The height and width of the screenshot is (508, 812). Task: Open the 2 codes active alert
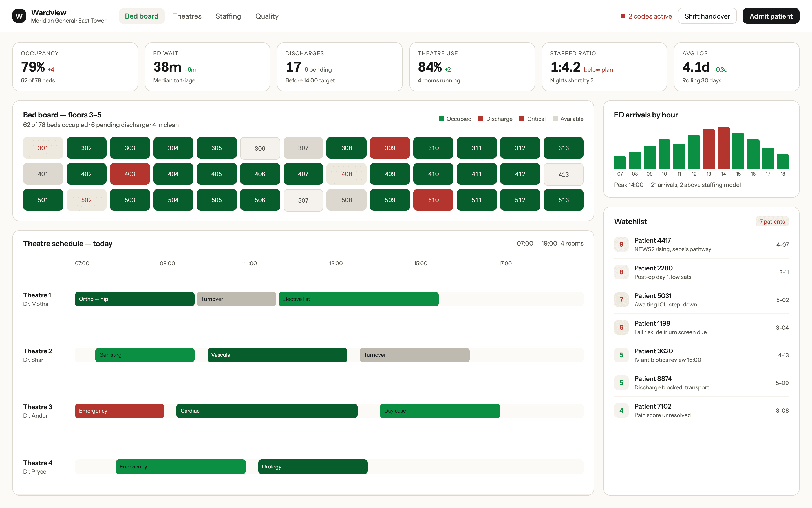[646, 16]
